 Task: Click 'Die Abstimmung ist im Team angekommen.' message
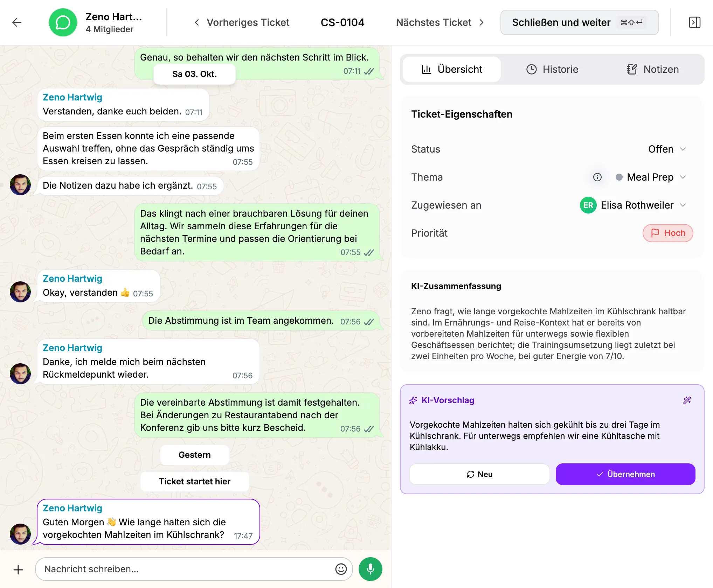[x=261, y=321]
